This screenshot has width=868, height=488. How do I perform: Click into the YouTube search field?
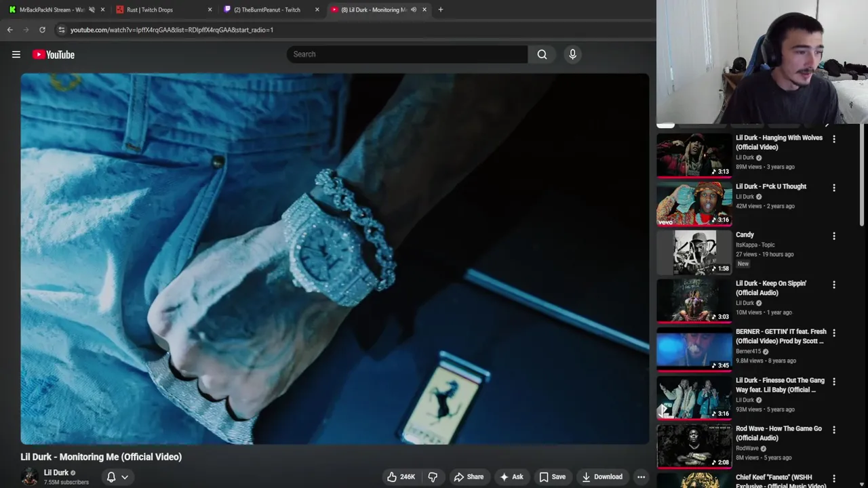pos(407,54)
